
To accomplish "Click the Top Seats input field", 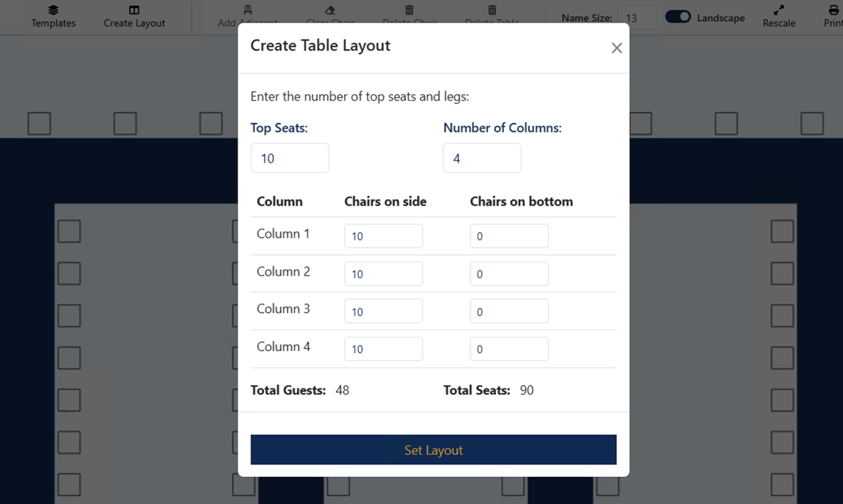I will pyautogui.click(x=290, y=158).
